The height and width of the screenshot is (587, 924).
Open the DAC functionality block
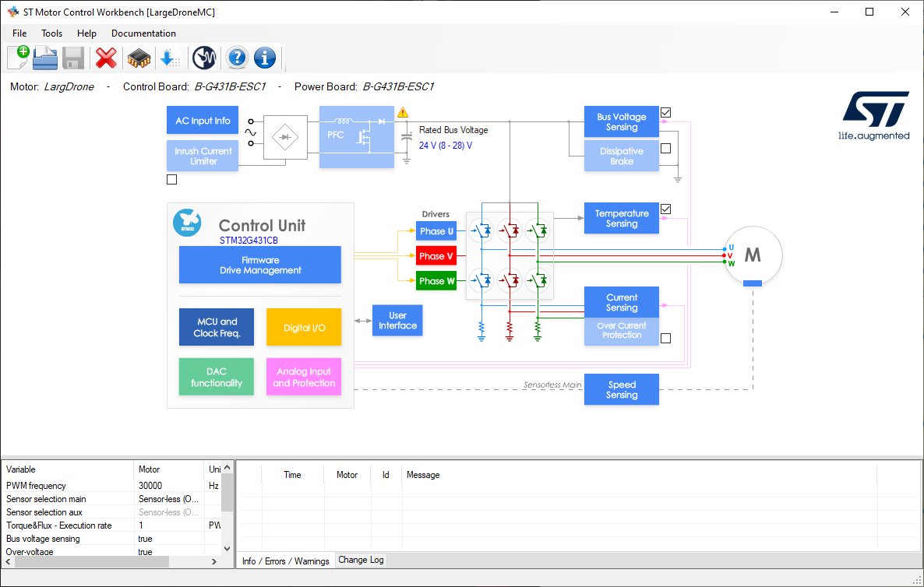[217, 377]
